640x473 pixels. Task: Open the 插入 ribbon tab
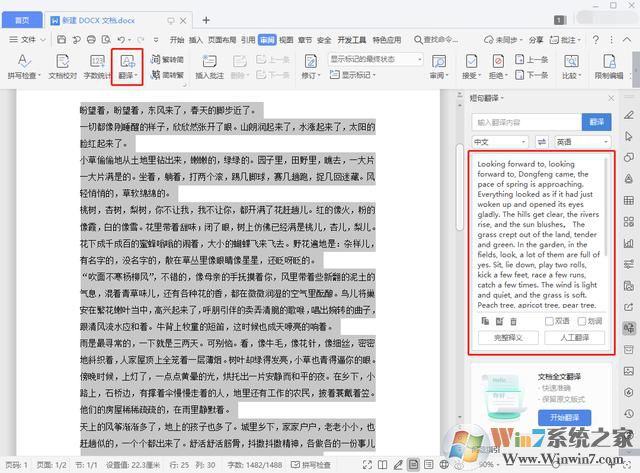click(x=198, y=40)
